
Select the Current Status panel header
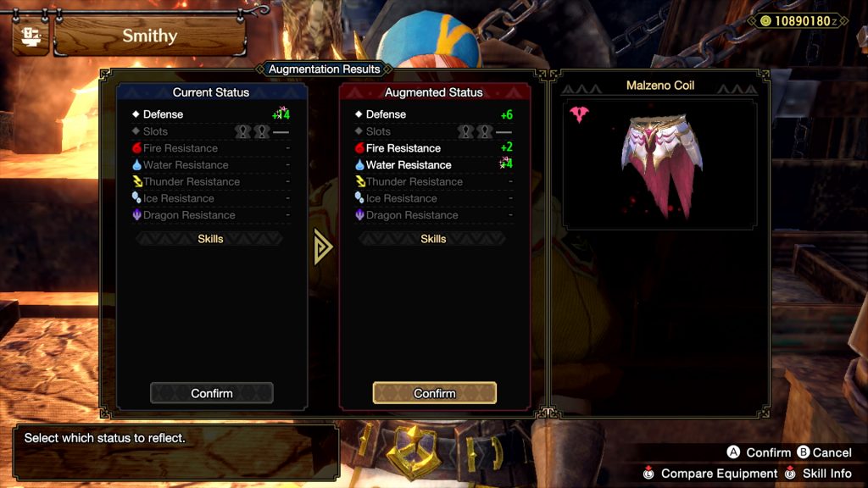[x=211, y=91]
